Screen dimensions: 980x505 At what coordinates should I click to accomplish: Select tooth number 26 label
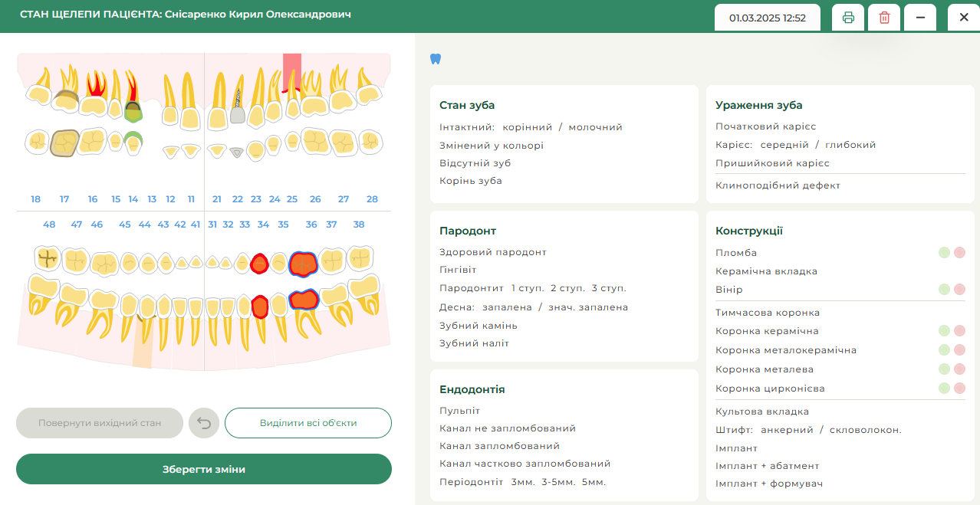coord(315,199)
